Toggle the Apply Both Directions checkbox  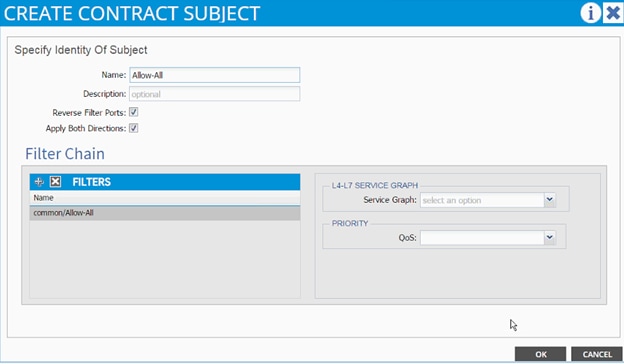(x=133, y=128)
